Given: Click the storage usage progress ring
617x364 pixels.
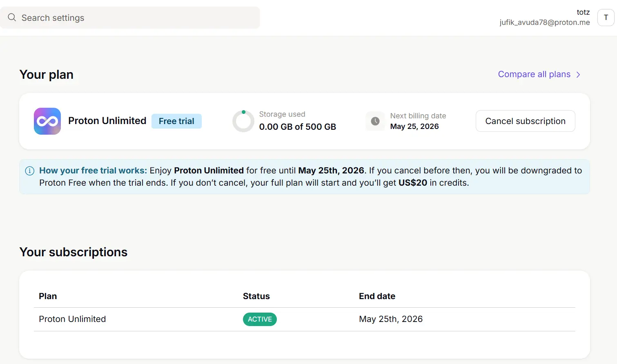Looking at the screenshot, I should coord(243,121).
